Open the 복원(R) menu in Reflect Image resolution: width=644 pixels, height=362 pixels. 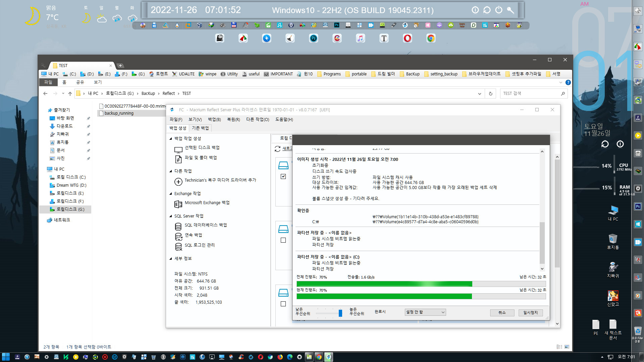[233, 120]
